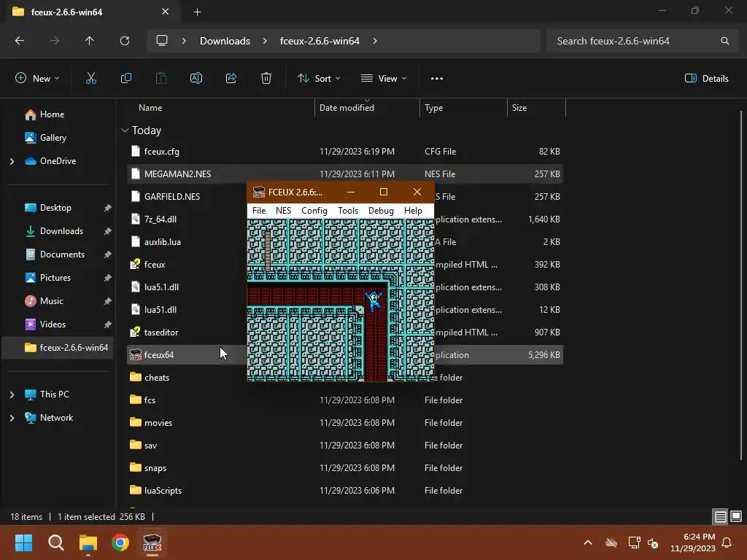
Task: Click fceux-2.6.6-win64 breadcrumb segment
Action: pos(320,41)
